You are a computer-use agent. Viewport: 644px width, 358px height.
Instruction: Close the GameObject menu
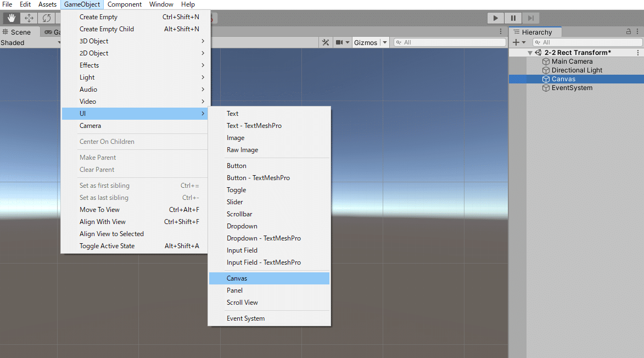(x=82, y=4)
